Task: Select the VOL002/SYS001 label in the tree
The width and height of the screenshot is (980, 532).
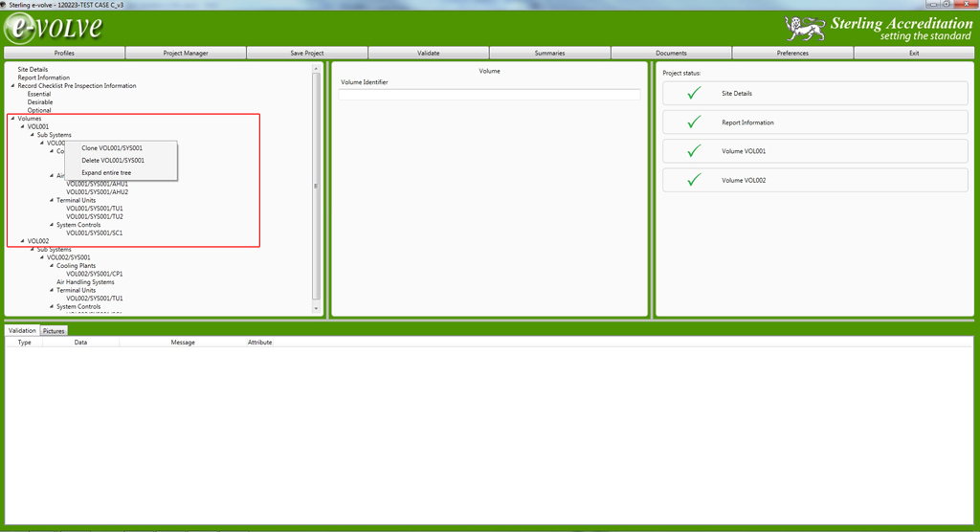Action: click(x=68, y=257)
